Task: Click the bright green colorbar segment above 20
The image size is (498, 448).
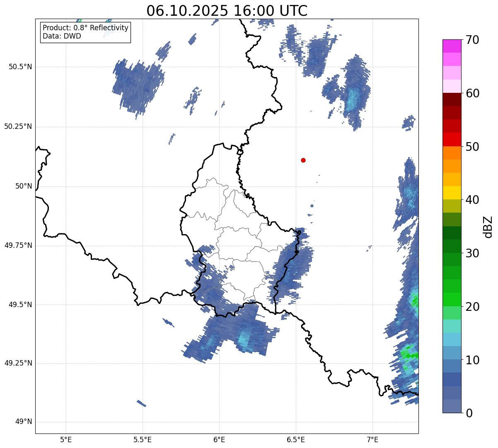Action: click(x=452, y=299)
